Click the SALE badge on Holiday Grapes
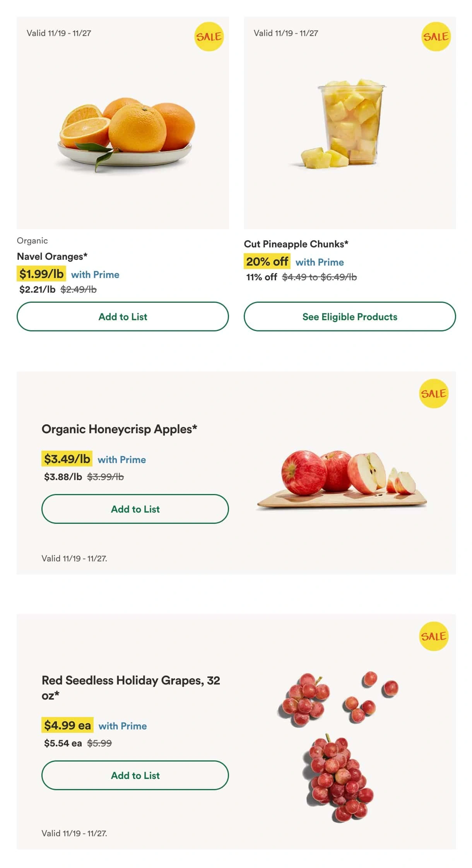This screenshot has height=868, width=472. pos(434,636)
